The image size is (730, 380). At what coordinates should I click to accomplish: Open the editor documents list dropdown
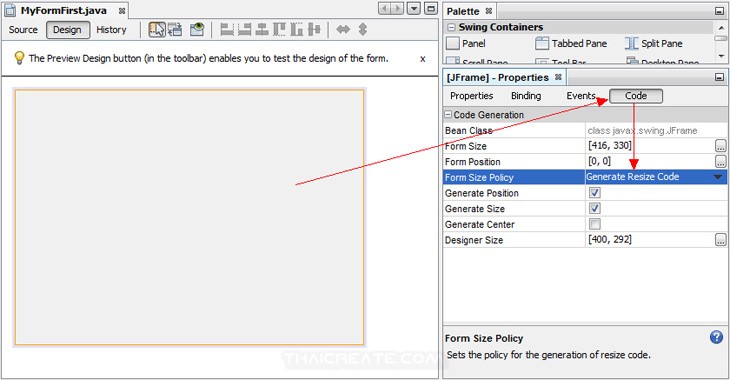click(413, 8)
